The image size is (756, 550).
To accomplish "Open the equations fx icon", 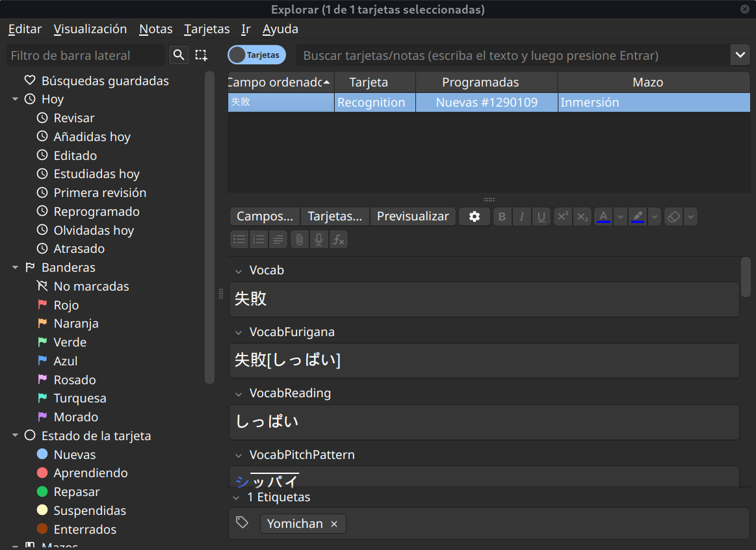I will pos(338,240).
